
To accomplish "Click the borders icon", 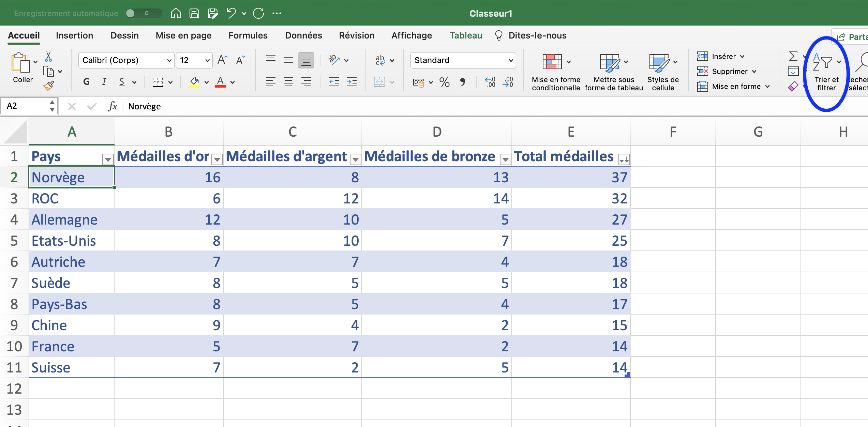I will [x=158, y=82].
